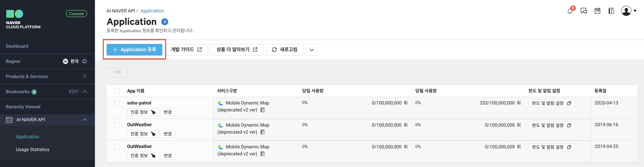Open the Region menu item
Screen dimensions: 644x167
pos(13,61)
